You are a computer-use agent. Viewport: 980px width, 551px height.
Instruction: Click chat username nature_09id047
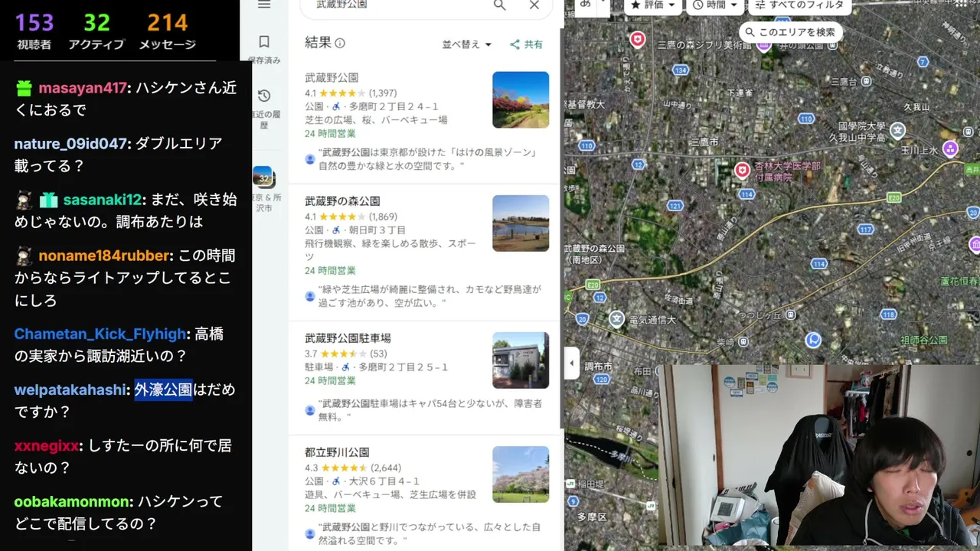tap(70, 144)
